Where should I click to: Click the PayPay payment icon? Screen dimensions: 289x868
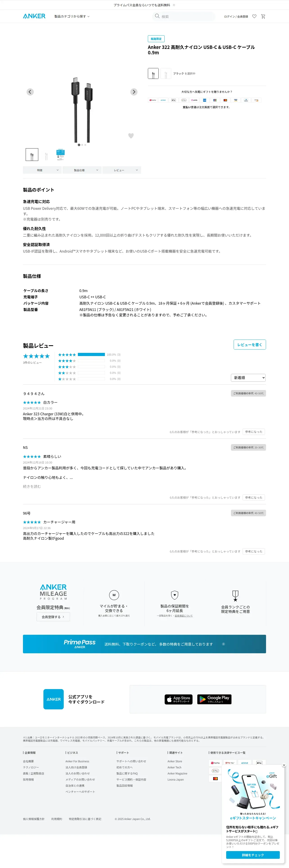tap(153, 100)
